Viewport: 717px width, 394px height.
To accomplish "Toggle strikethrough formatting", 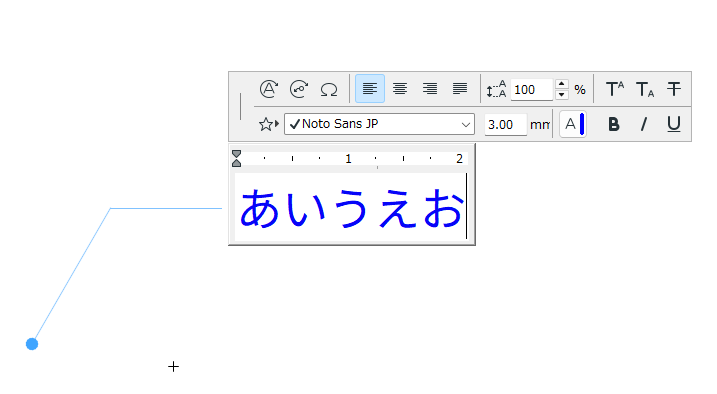I will coord(674,89).
